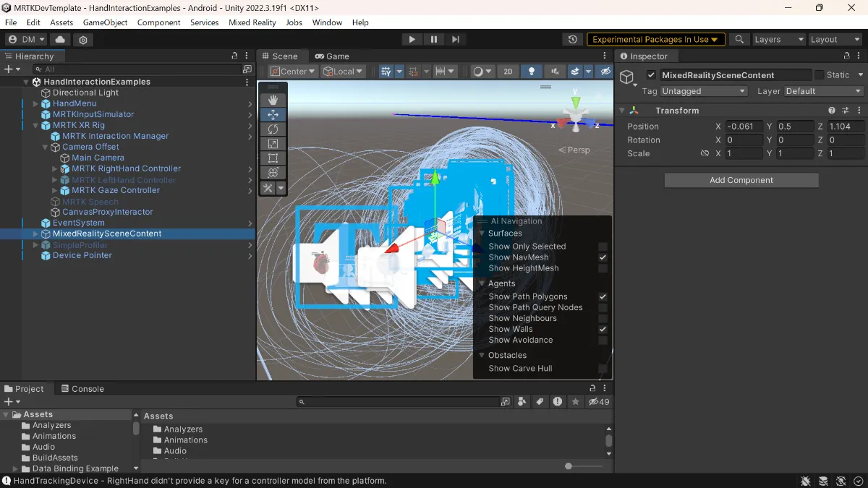
Task: Toggle the Static checkbox in Inspector
Action: coord(819,75)
